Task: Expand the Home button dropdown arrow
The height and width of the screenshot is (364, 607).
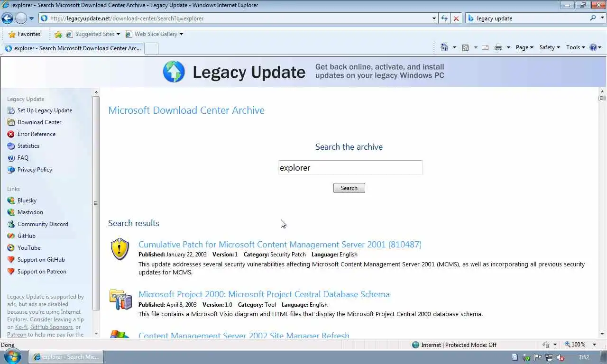Action: (x=454, y=47)
